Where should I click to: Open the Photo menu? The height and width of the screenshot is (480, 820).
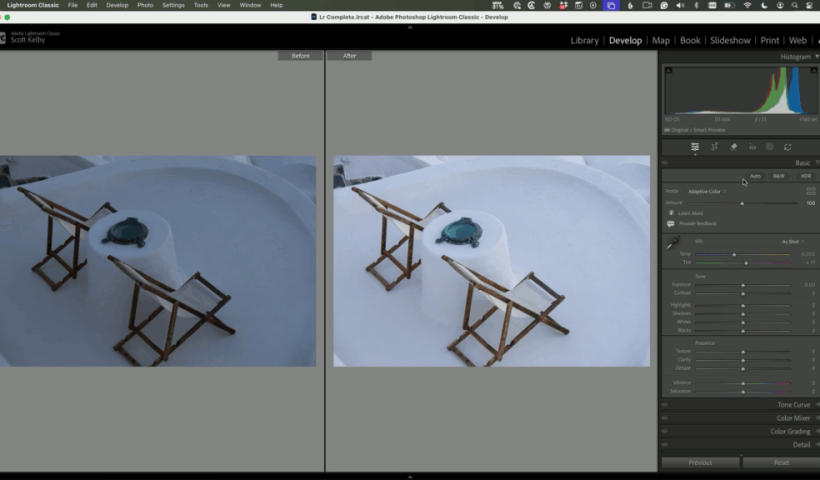pyautogui.click(x=145, y=5)
